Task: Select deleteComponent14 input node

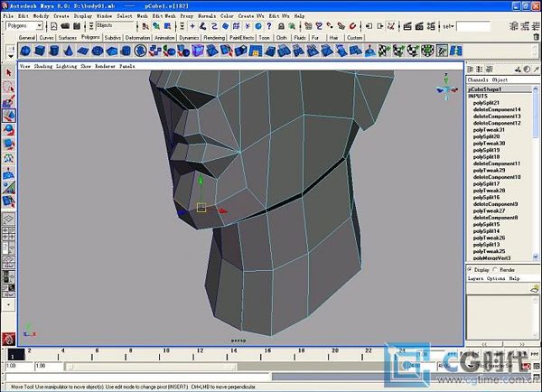Action: (497, 109)
